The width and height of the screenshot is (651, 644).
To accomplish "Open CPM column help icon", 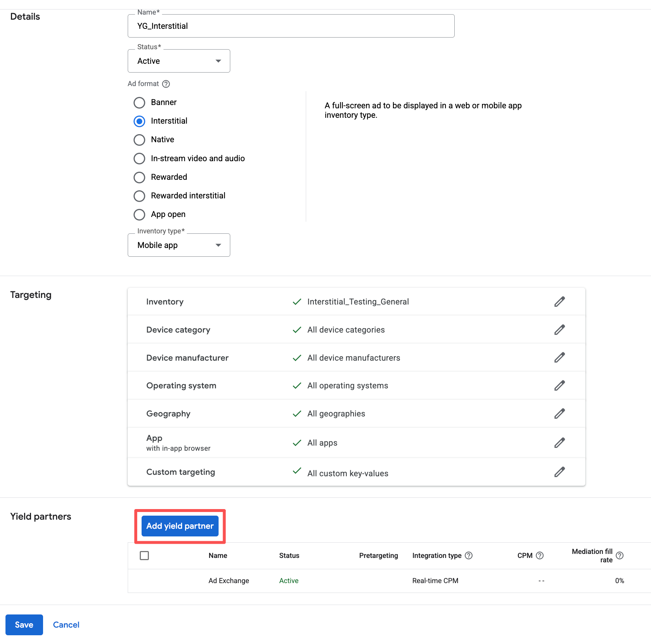I will point(540,555).
